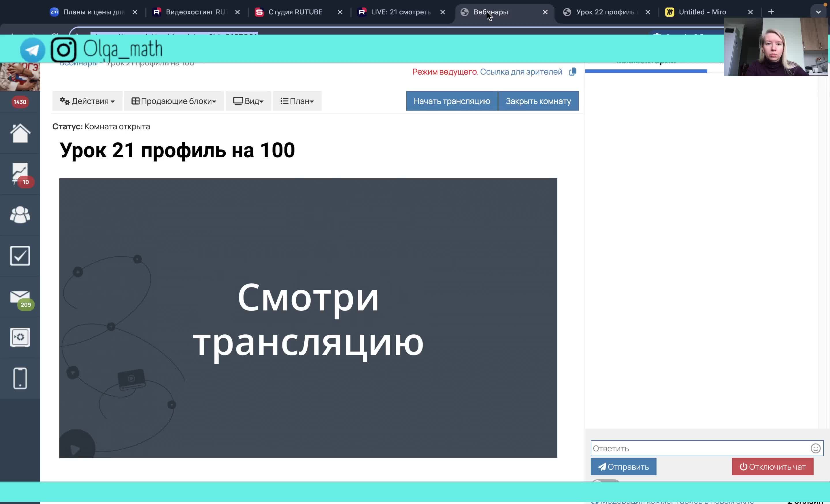
Task: Open the mail icon with 209 badge
Action: [20, 297]
